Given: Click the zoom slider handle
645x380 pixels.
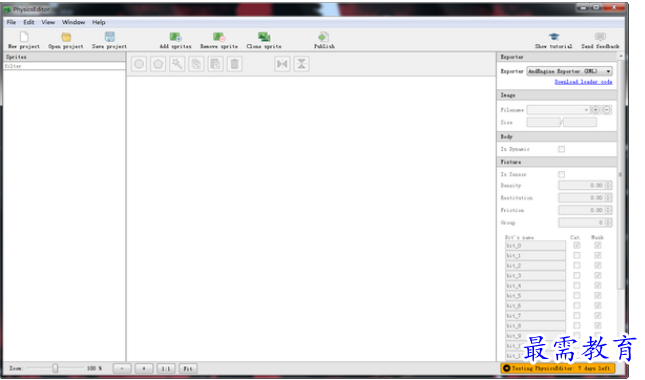Looking at the screenshot, I should coord(55,368).
